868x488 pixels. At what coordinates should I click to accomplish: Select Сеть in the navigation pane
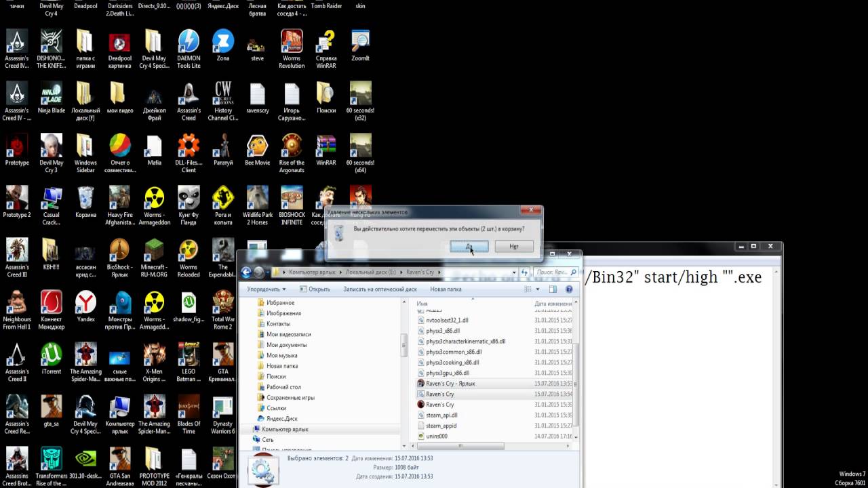tap(267, 440)
